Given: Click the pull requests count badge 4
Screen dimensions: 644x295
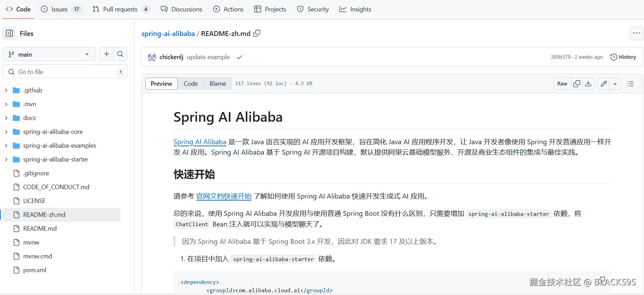Looking at the screenshot, I should pyautogui.click(x=146, y=9).
